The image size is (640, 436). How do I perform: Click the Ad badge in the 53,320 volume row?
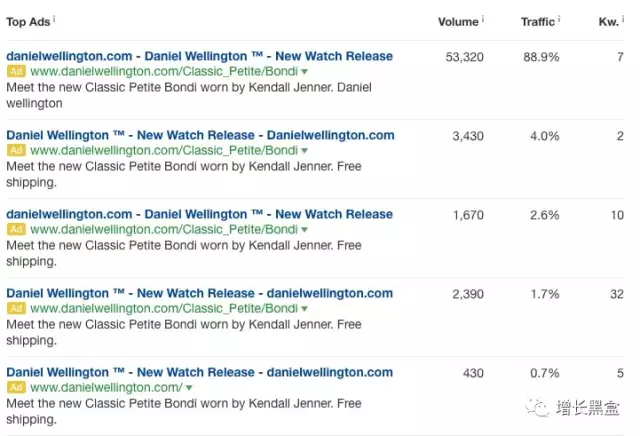16,72
